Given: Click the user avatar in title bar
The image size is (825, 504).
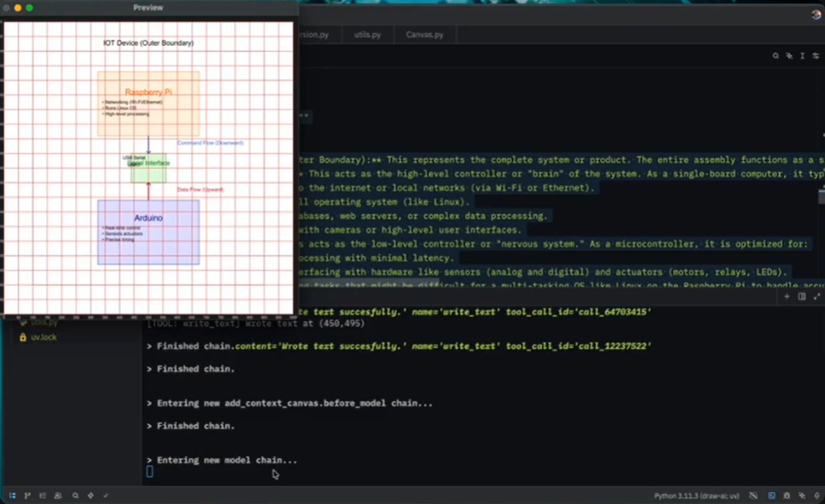Looking at the screenshot, I should [x=815, y=15].
